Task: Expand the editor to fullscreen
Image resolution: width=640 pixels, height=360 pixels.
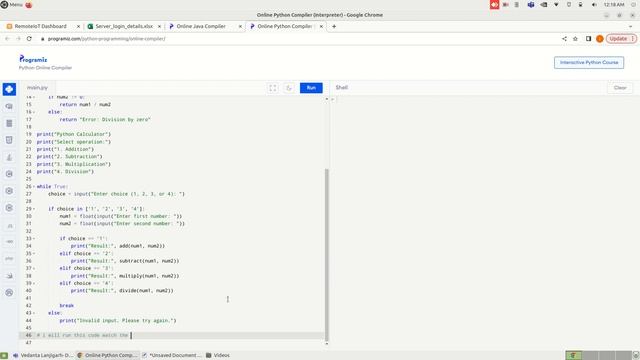Action: (x=273, y=88)
